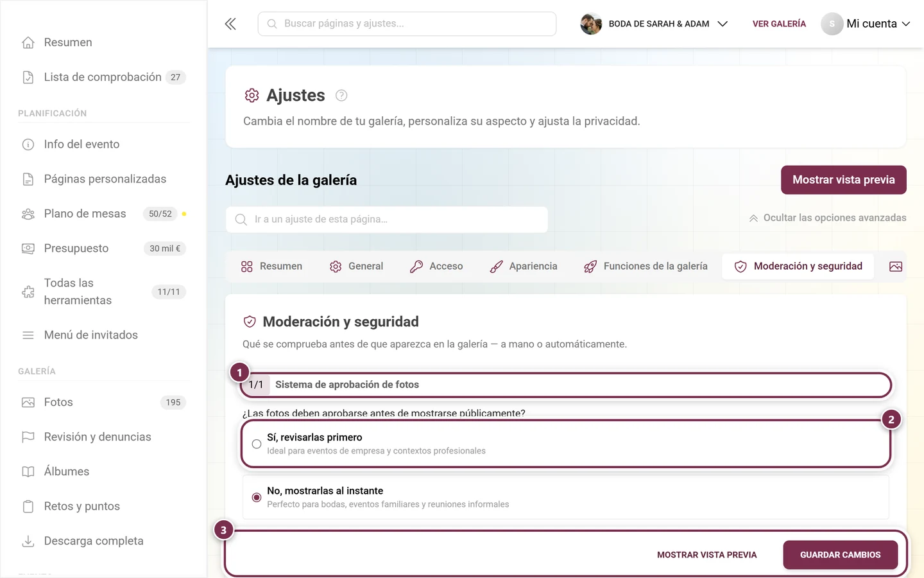Click 'MOSTRAR VISTA PREVIA' in bottom bar
The width and height of the screenshot is (924, 578).
point(707,555)
